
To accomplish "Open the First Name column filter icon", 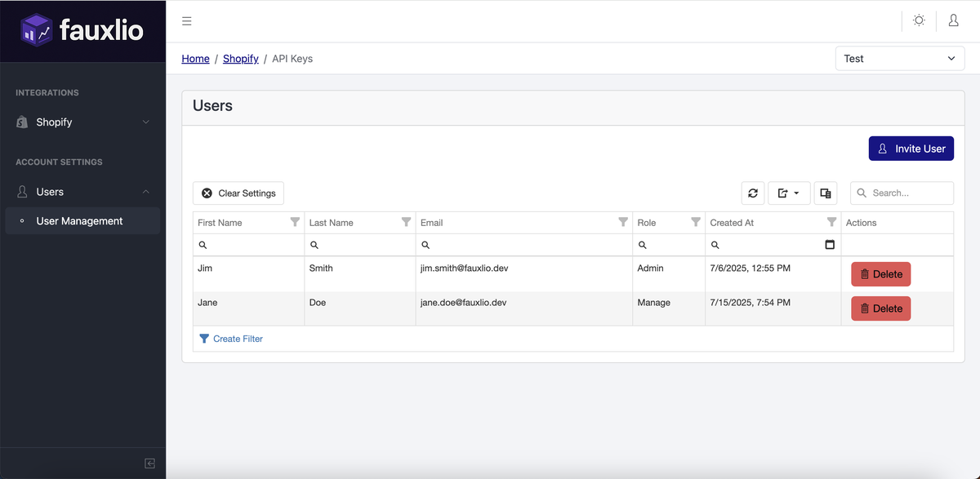I will point(295,222).
